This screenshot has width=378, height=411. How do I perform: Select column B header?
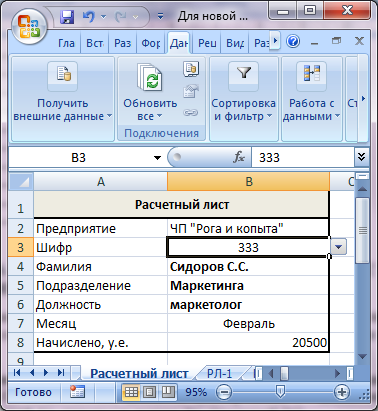click(248, 182)
